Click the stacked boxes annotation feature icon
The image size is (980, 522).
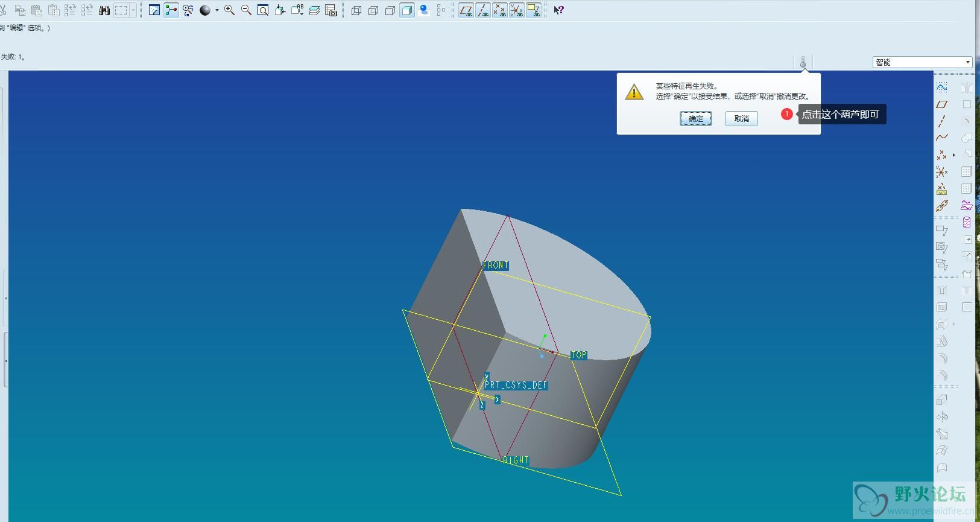click(x=942, y=264)
